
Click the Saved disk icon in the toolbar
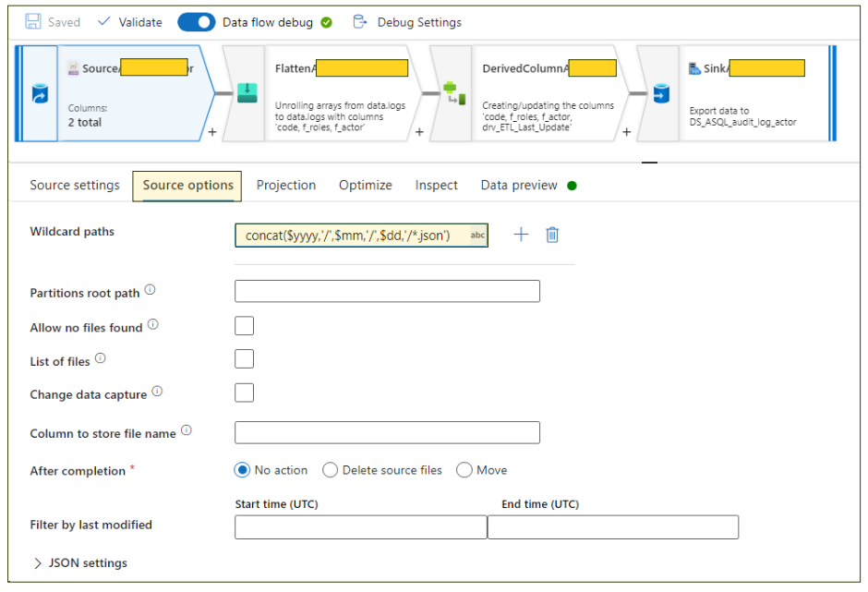[x=36, y=21]
